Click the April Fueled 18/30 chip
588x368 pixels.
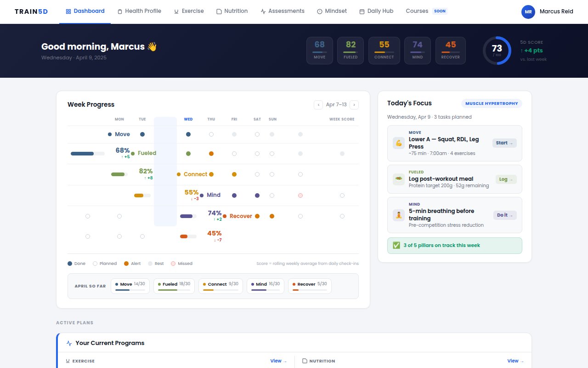174,286
